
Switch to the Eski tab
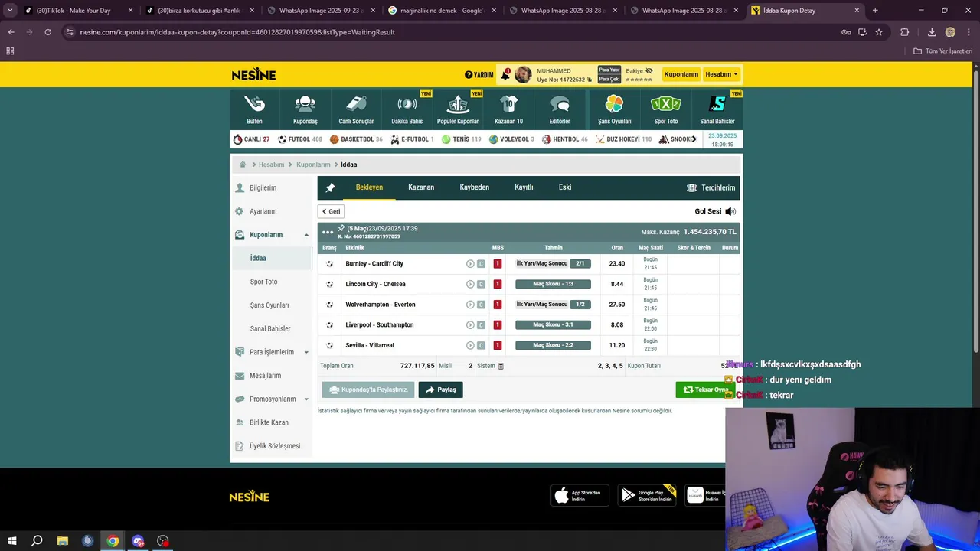click(565, 187)
